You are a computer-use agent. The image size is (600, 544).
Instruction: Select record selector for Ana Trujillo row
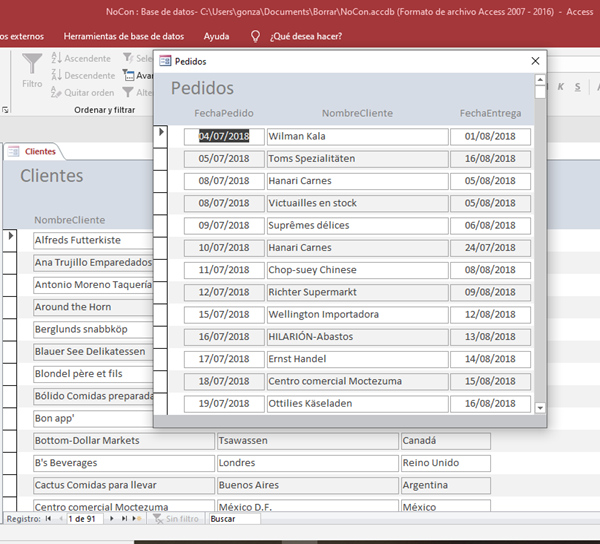pos(10,263)
